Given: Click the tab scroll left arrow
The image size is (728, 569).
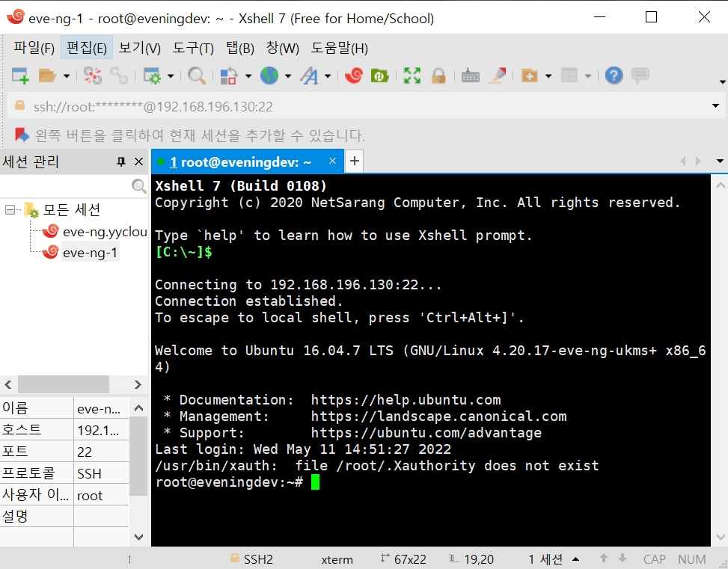Looking at the screenshot, I should click(682, 161).
